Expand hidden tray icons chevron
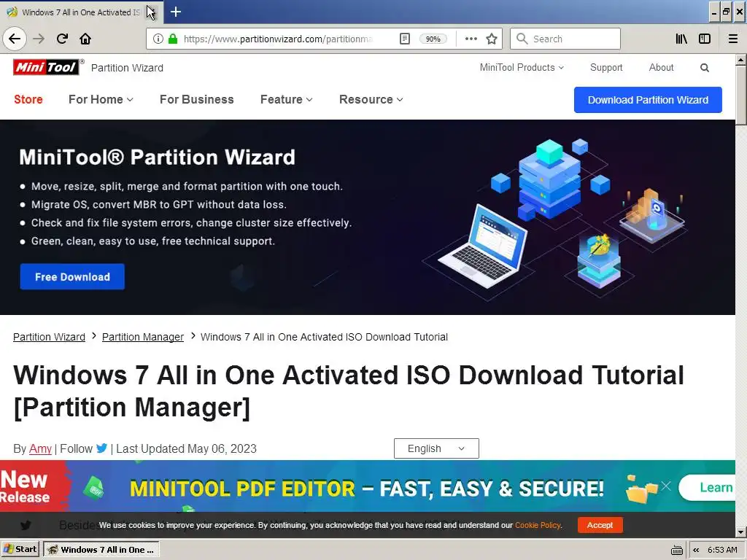 coord(696,550)
